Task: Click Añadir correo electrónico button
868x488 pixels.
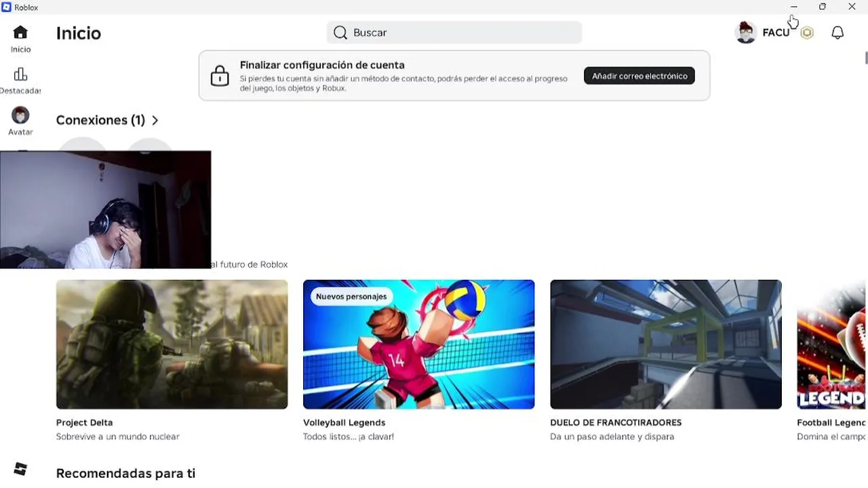Action: (x=639, y=76)
